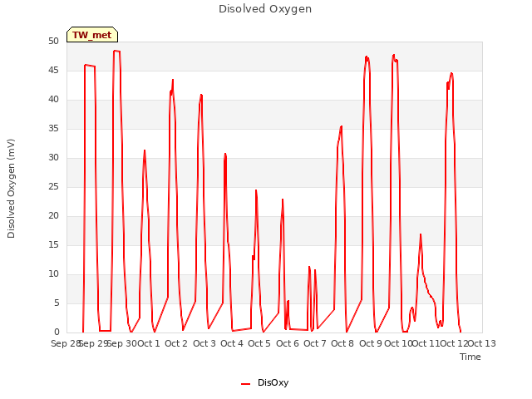Click the red DisOxy legend line swatch

(x=246, y=384)
